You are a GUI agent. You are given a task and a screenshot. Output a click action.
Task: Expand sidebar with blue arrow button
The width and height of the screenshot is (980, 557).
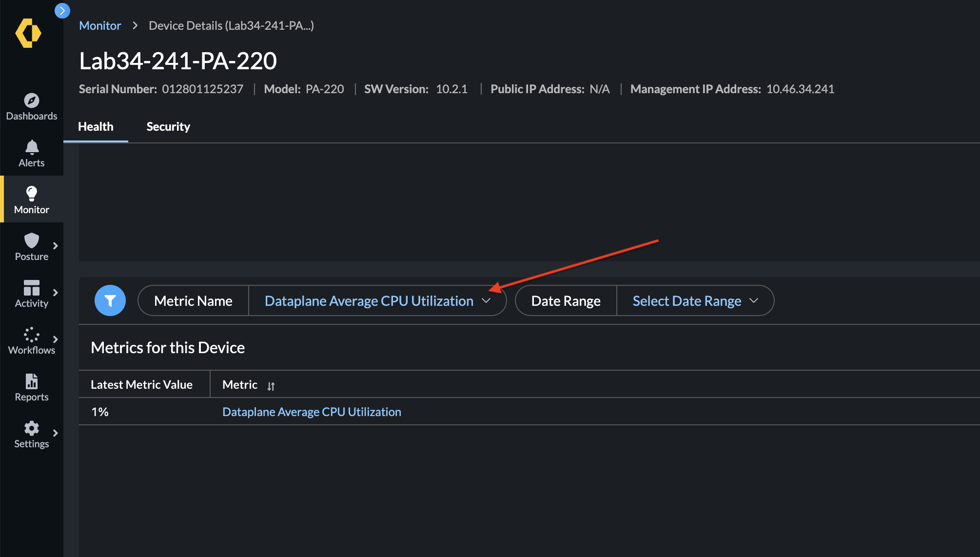(62, 10)
